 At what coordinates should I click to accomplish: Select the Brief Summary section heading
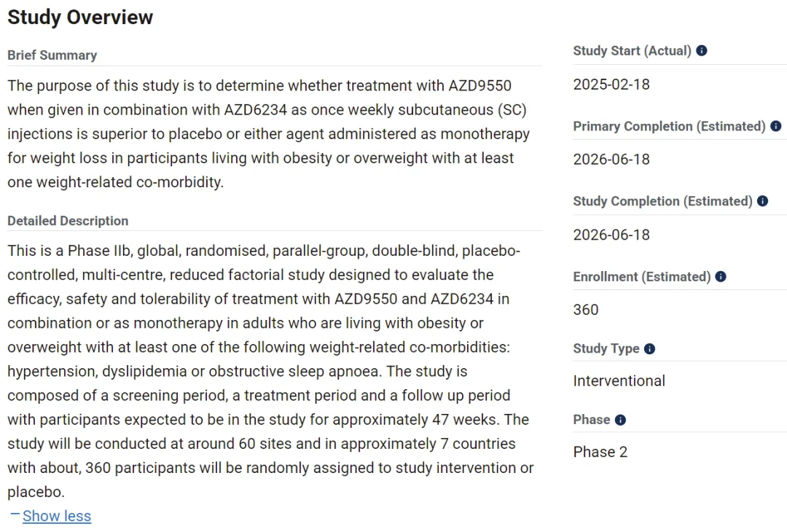(x=52, y=55)
